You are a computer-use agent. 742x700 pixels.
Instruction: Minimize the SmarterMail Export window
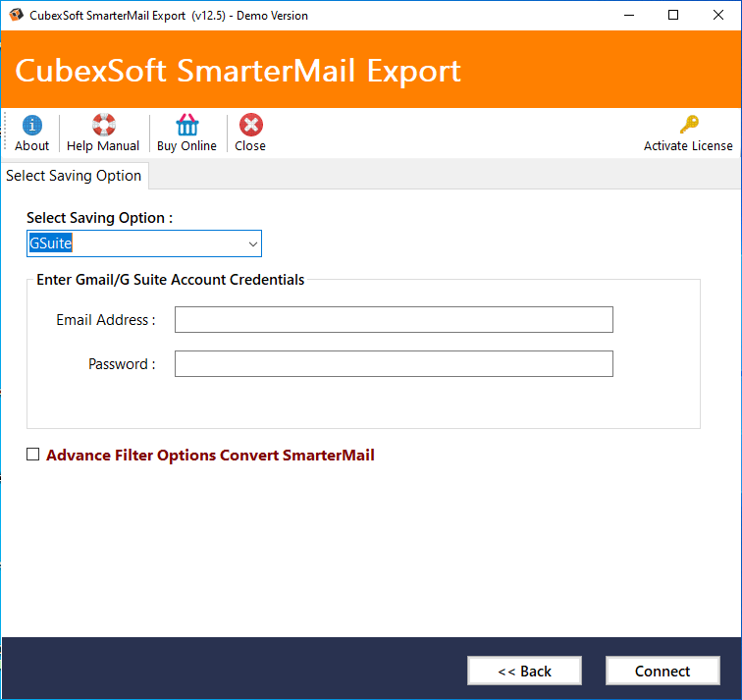[x=629, y=15]
